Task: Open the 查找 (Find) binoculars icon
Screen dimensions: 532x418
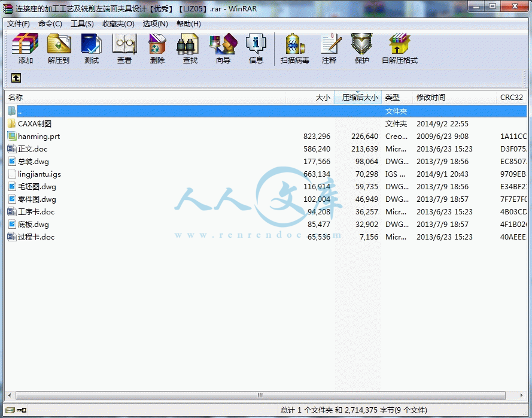Action: [x=188, y=44]
